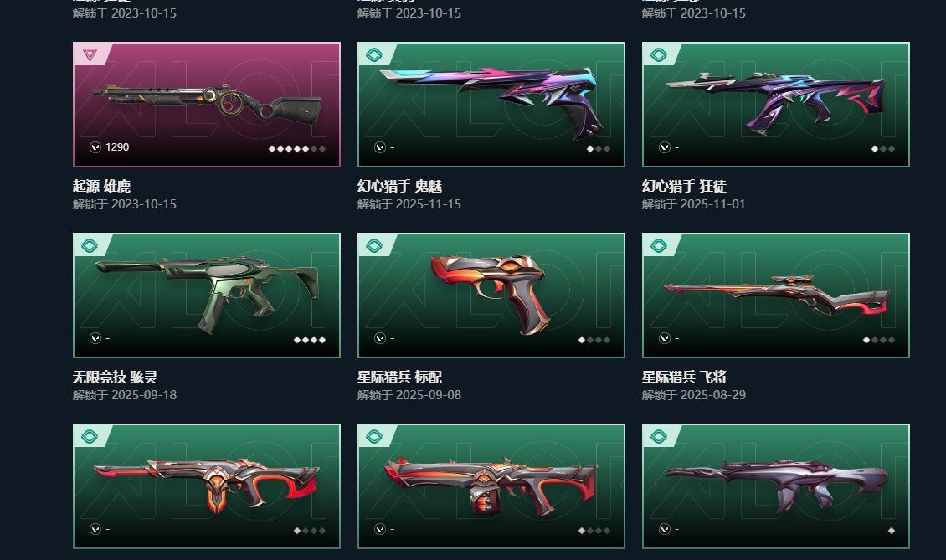Click the green tier badge on 幻心猎手 狂徒
Image resolution: width=946 pixels, height=560 pixels.
coord(659,55)
